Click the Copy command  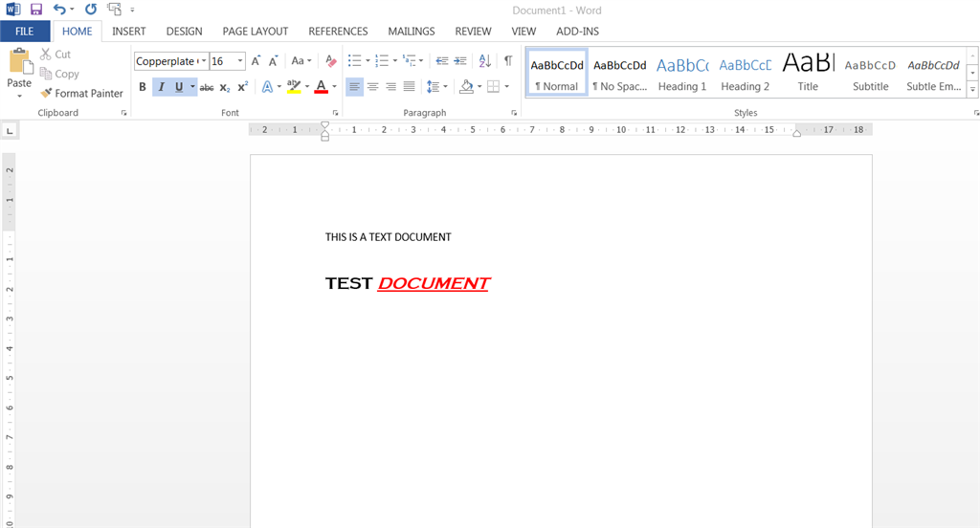[x=59, y=74]
